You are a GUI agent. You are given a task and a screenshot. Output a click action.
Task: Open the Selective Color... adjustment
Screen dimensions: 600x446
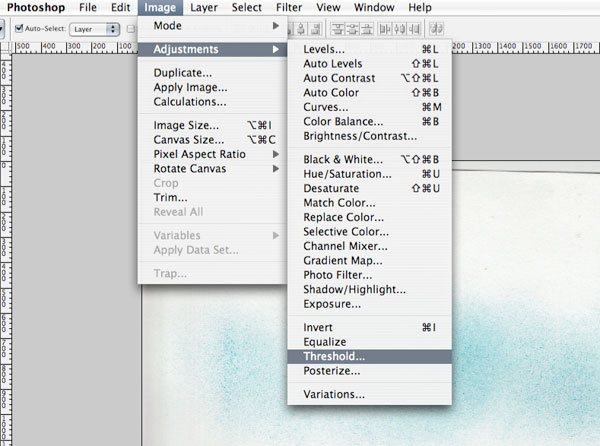(370, 232)
